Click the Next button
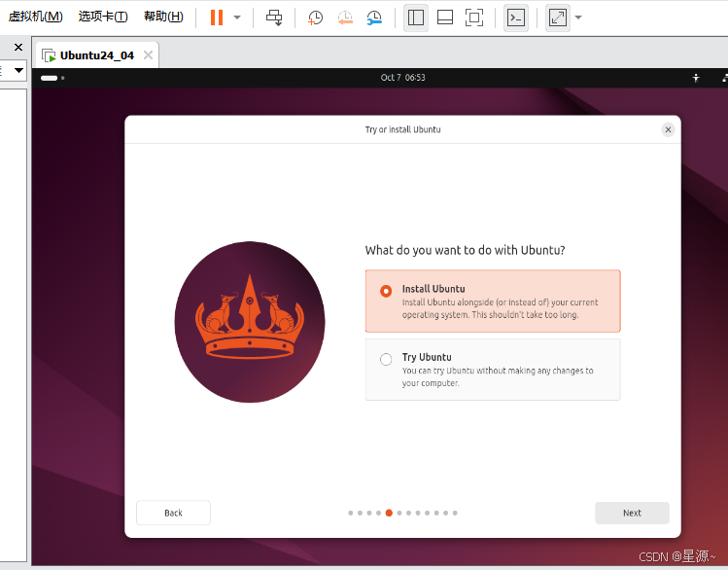 point(632,513)
